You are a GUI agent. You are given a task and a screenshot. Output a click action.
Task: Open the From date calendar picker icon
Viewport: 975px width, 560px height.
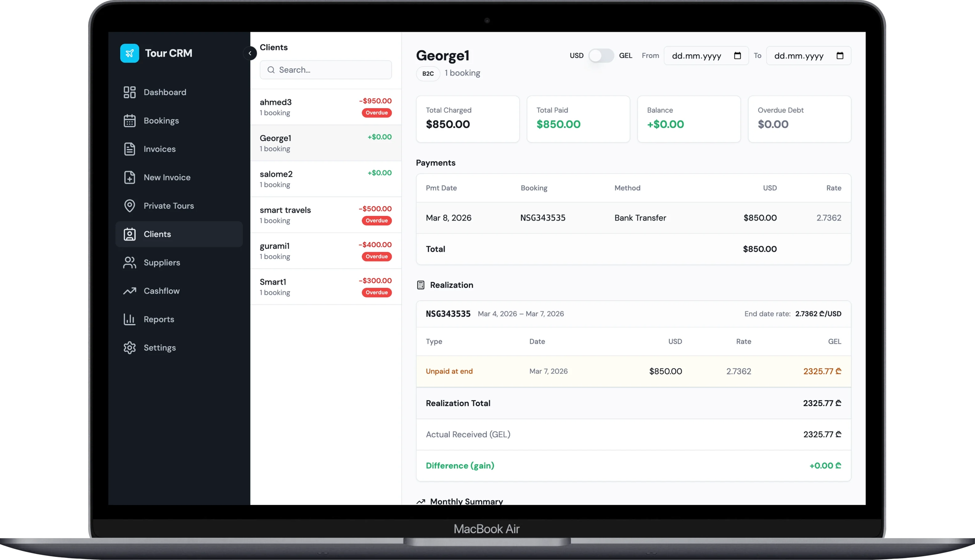point(737,56)
